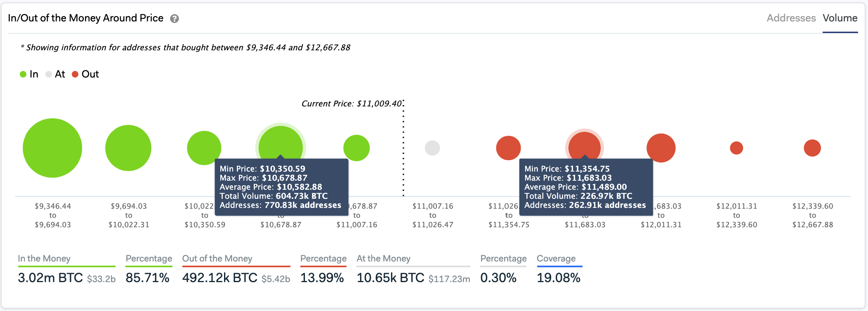The image size is (868, 311).
Task: Toggle the green In legend item
Action: [x=29, y=74]
